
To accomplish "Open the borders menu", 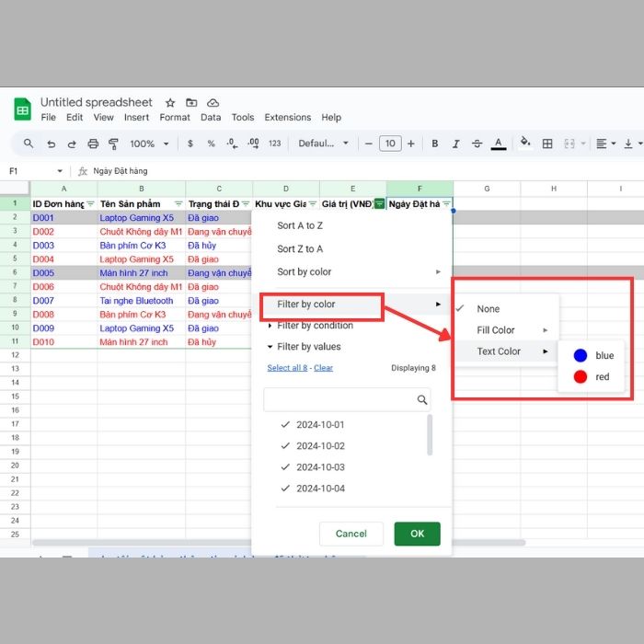I will click(547, 144).
